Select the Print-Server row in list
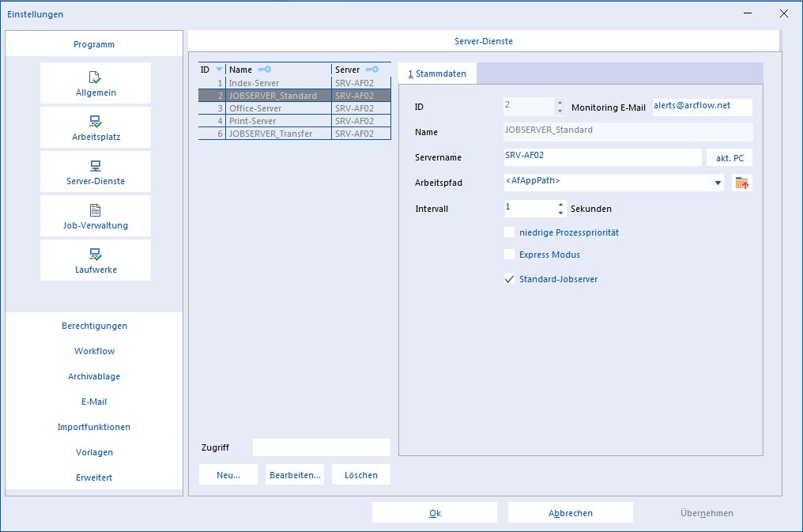This screenshot has width=803, height=532. pyautogui.click(x=295, y=121)
